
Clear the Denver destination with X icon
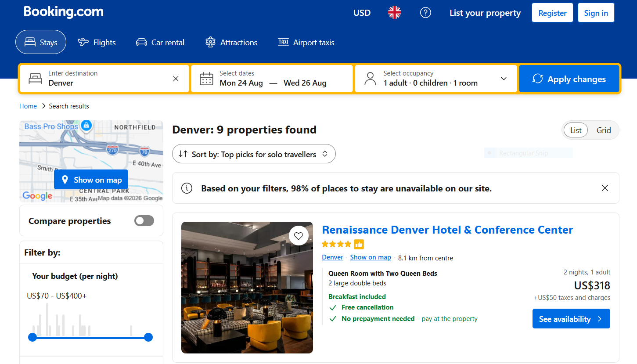pos(176,79)
